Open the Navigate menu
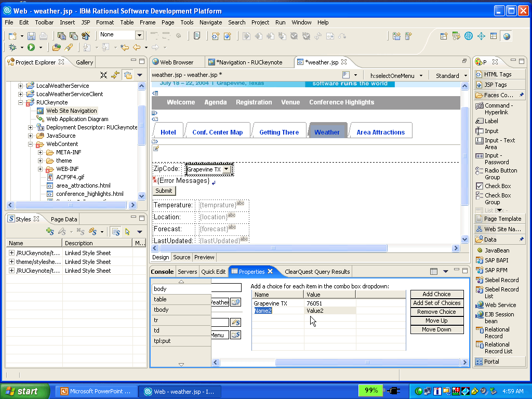This screenshot has width=532, height=399. tap(211, 22)
